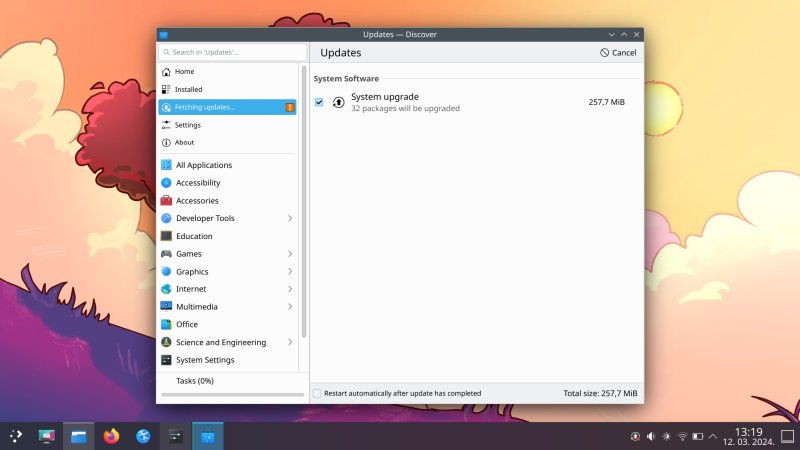800x450 pixels.
Task: Open the Settings page
Action: point(228,125)
